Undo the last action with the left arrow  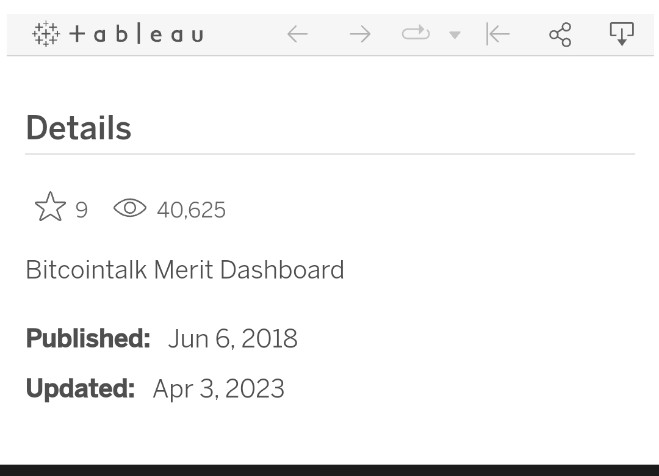click(x=298, y=34)
